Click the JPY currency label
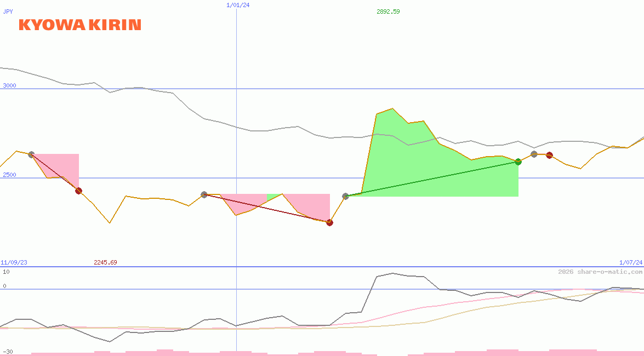 click(x=8, y=12)
